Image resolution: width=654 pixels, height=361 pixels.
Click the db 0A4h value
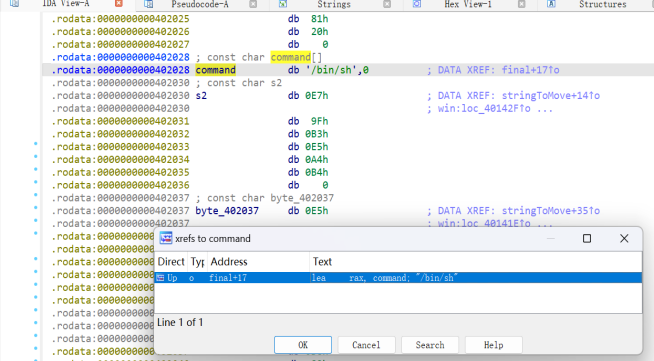(317, 160)
